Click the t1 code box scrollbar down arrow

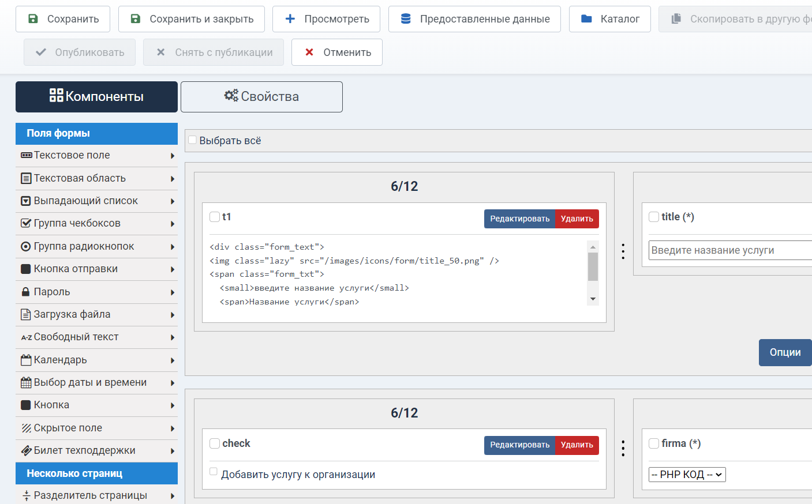[593, 299]
